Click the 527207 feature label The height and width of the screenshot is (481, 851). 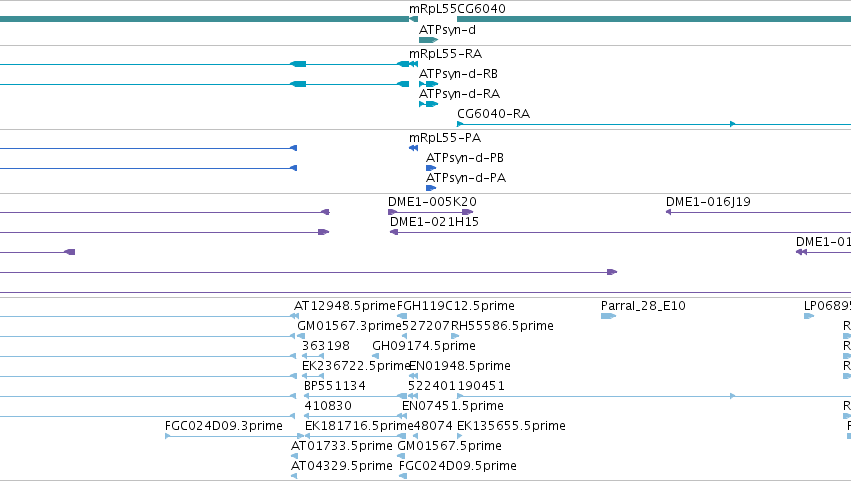point(426,326)
